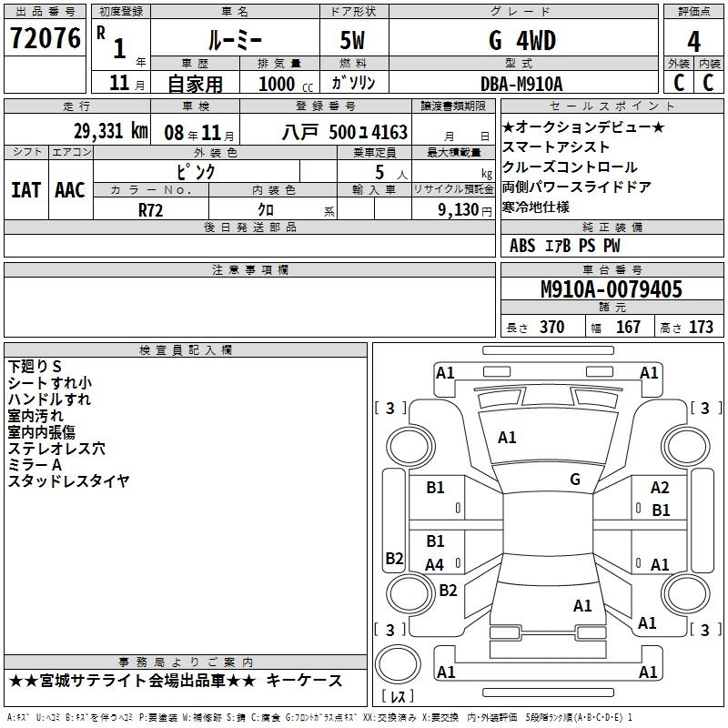Click the [レス] box below the diagram

(x=397, y=698)
